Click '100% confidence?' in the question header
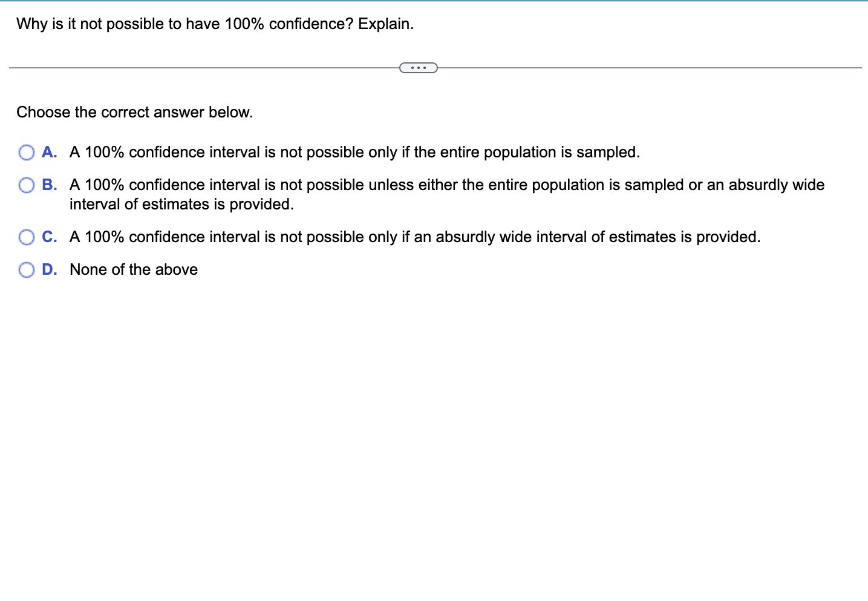868x601 pixels. 289,24
